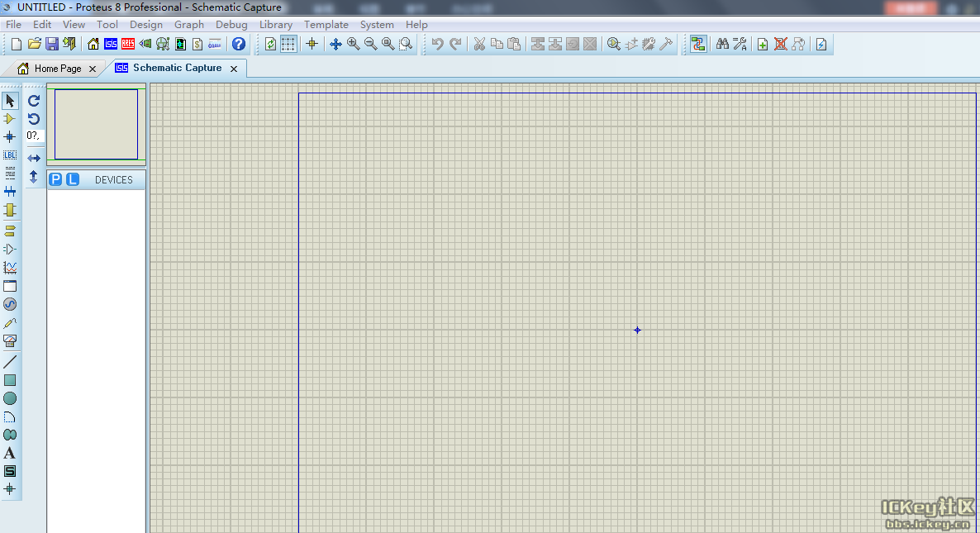The height and width of the screenshot is (533, 980).
Task: Select the 2D Graphics Line tool
Action: point(10,362)
